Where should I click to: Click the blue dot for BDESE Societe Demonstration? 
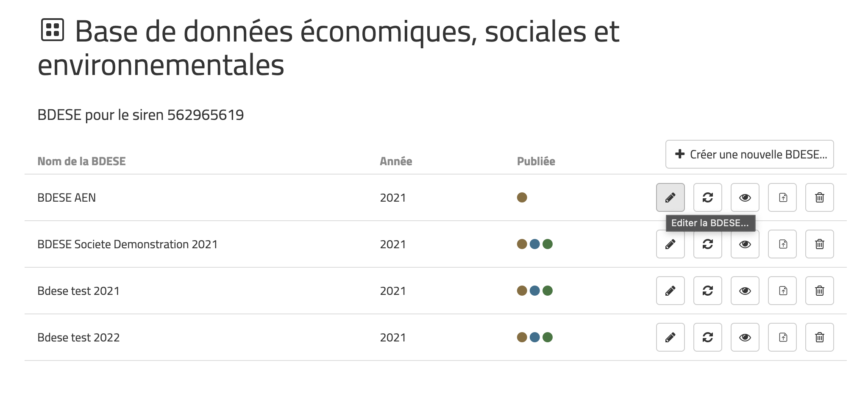(535, 244)
